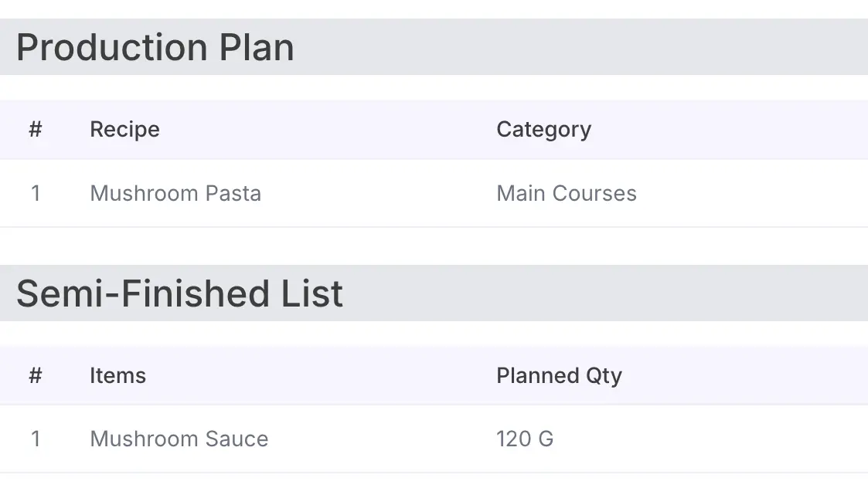
Task: Sort by the Category column header
Action: (543, 130)
